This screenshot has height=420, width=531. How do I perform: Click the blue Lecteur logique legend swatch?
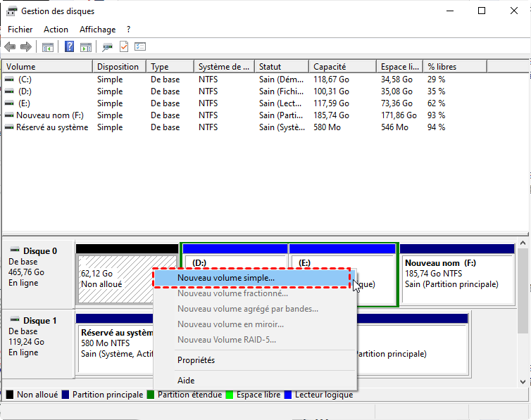[288, 395]
